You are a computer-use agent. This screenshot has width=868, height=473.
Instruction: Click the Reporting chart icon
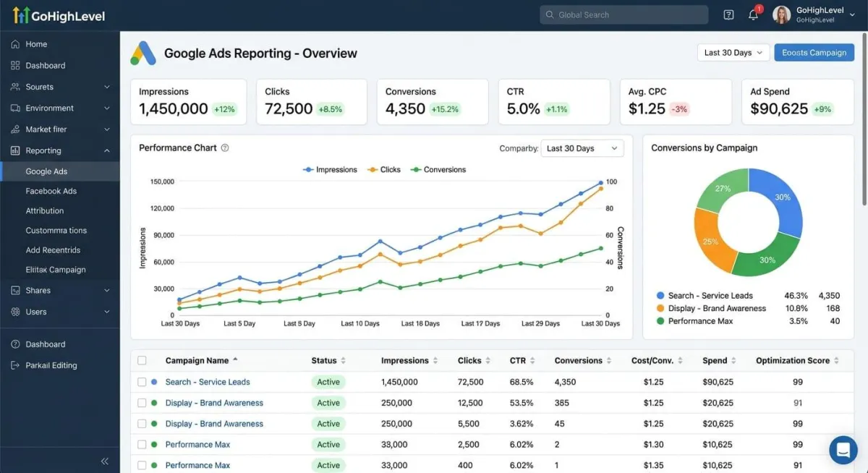click(15, 150)
